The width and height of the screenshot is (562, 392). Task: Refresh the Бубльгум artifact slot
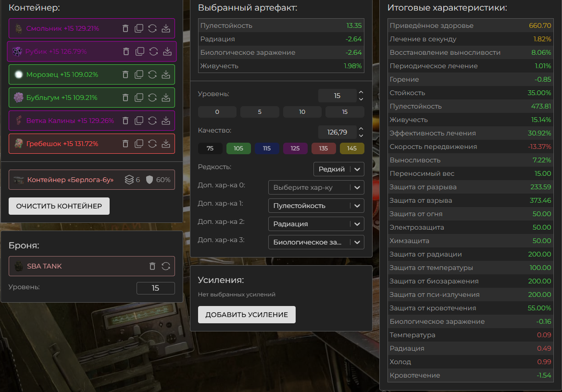152,98
